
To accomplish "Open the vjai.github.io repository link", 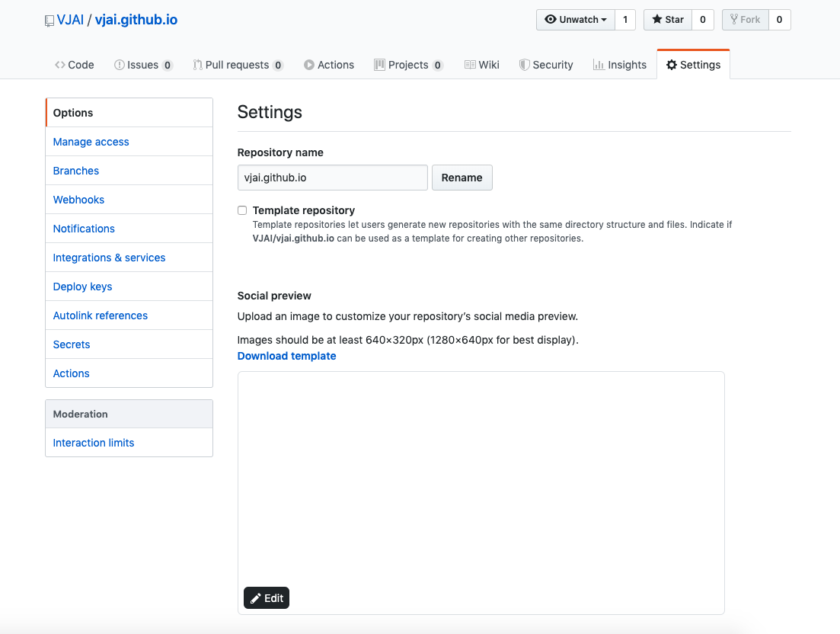I will [136, 20].
